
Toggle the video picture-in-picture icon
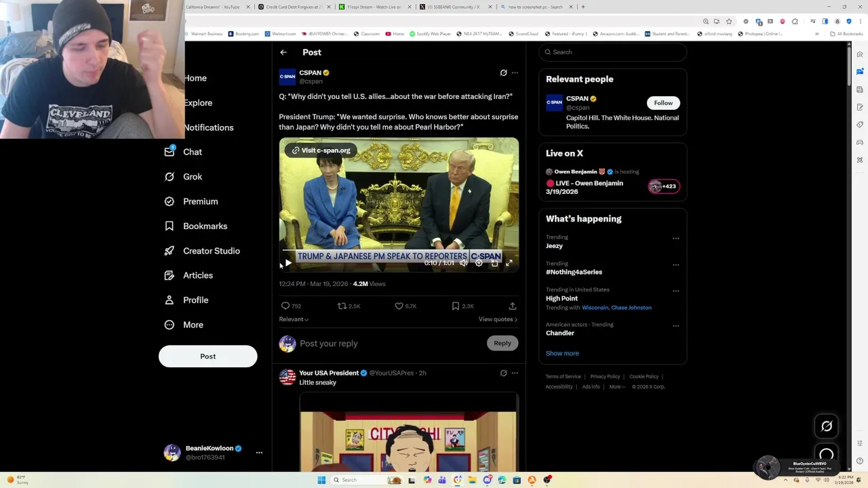[x=494, y=263]
